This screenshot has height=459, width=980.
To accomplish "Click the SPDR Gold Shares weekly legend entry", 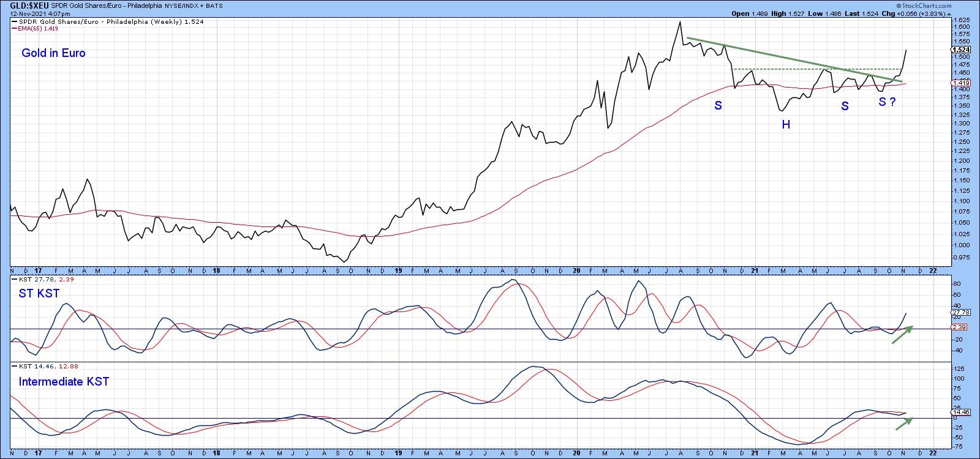I will coord(107,21).
